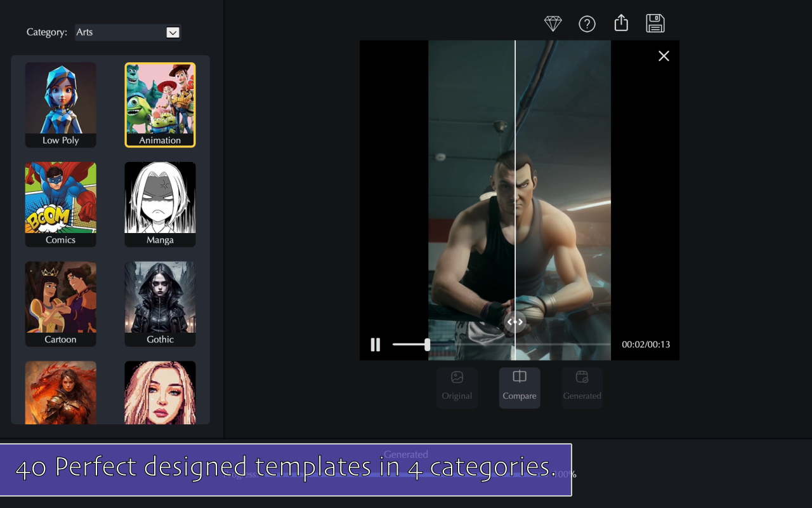This screenshot has height=508, width=812.
Task: Select the Cartoon template
Action: point(61,304)
